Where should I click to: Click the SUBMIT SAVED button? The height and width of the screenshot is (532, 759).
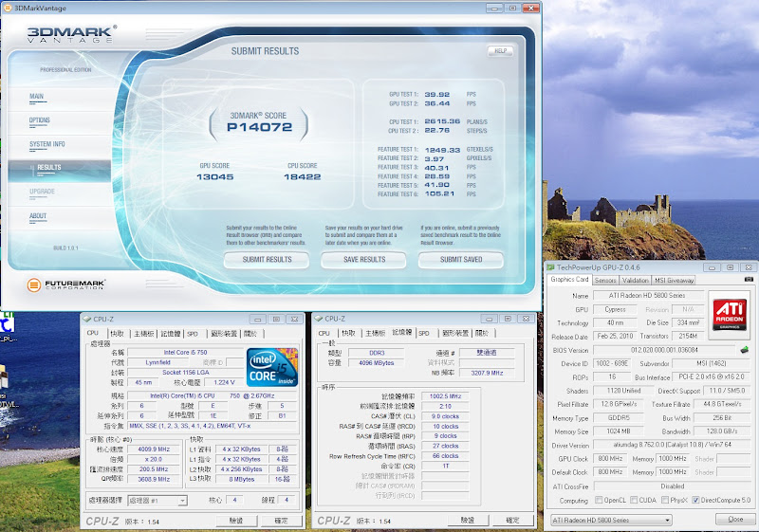click(x=461, y=260)
